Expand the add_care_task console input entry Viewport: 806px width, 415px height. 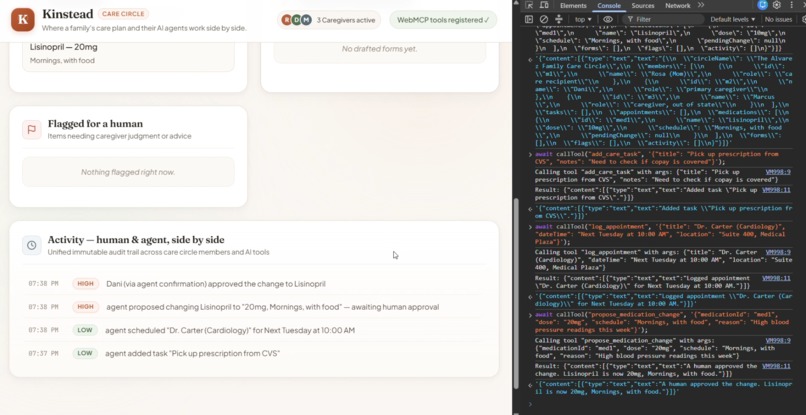point(531,154)
